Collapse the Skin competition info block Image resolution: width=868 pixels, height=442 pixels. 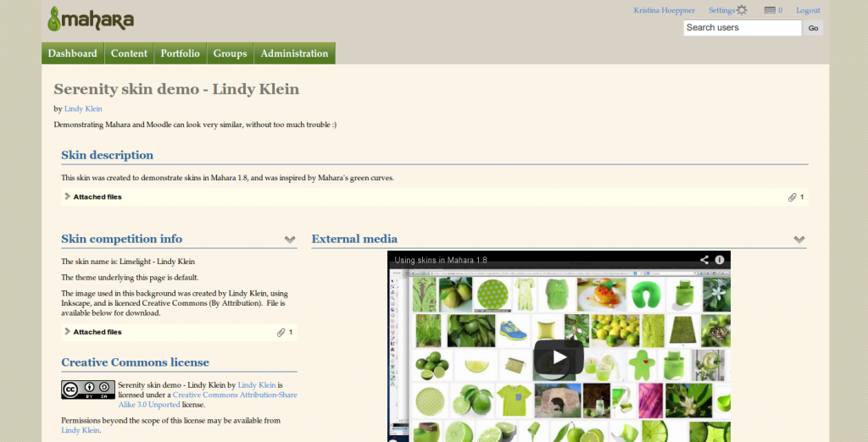click(x=290, y=240)
